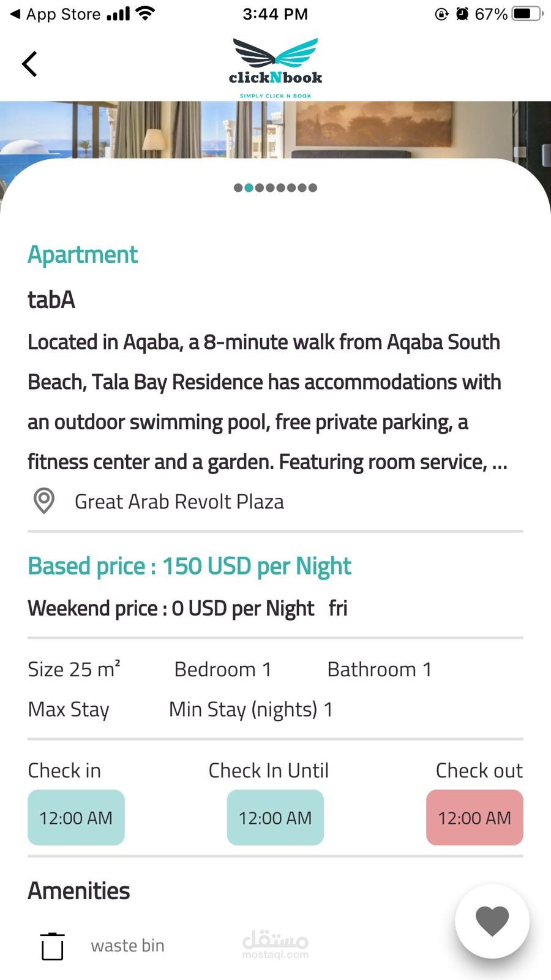The height and width of the screenshot is (980, 551).
Task: Tap the heart favorite button
Action: (x=492, y=921)
